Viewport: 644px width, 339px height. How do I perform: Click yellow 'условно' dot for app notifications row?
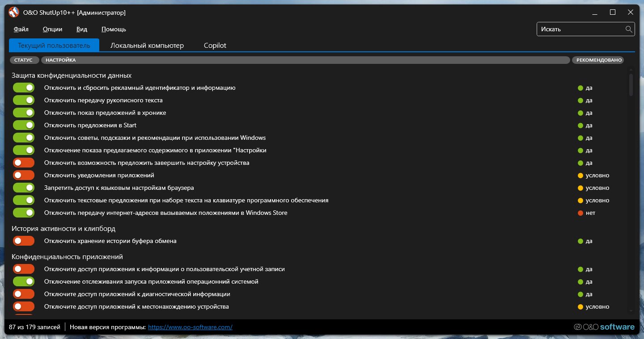coord(580,176)
